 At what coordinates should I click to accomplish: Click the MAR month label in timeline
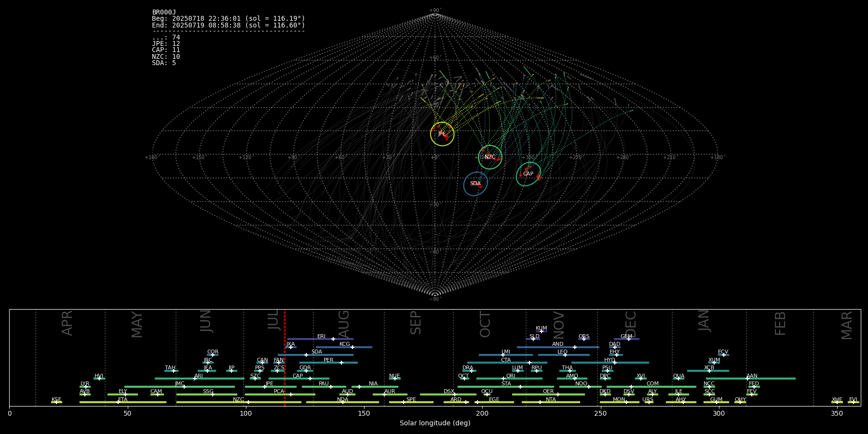pyautogui.click(x=847, y=325)
